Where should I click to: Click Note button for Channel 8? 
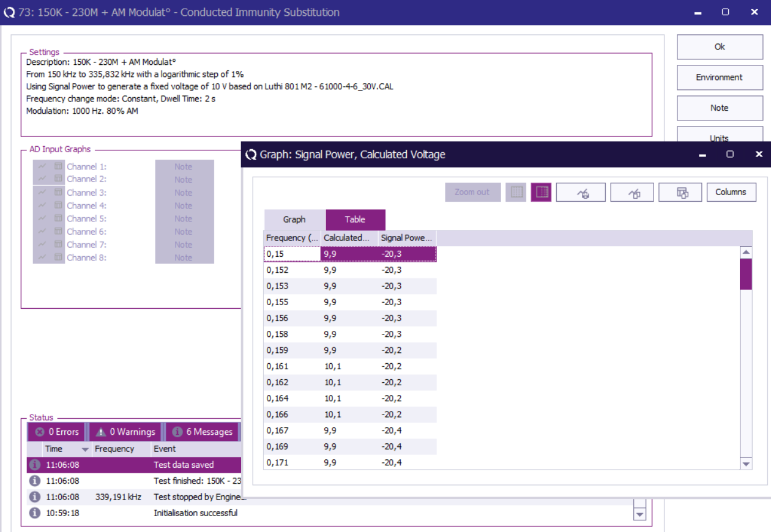(184, 257)
